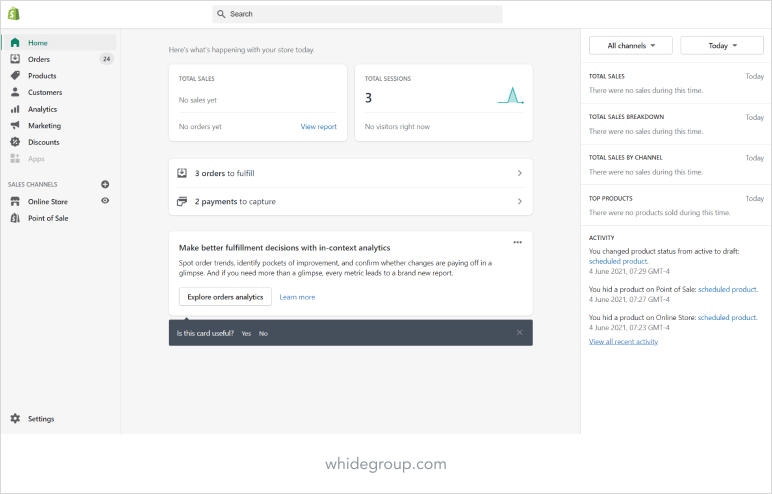
Task: Click the Orders inbox icon in sidebar
Action: click(15, 59)
